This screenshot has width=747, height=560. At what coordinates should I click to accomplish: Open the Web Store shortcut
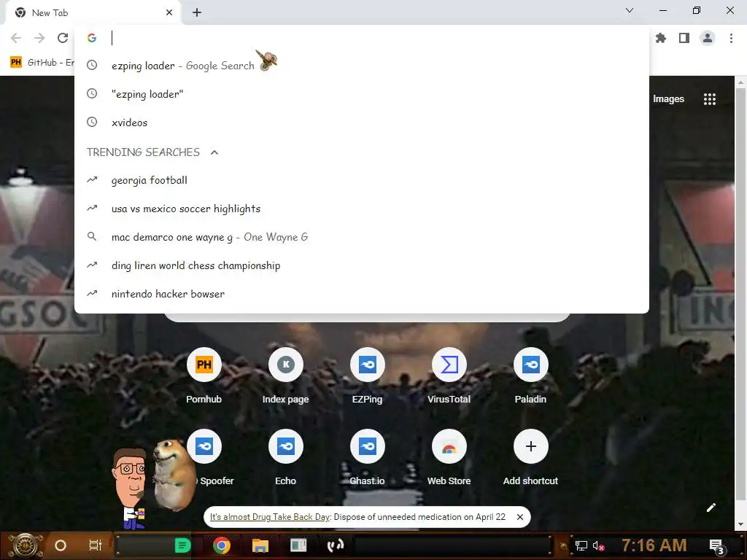click(449, 458)
